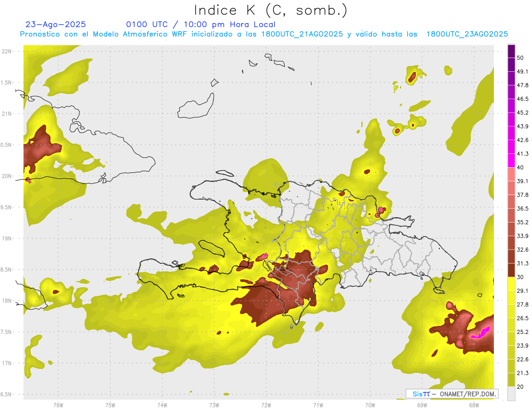Screen dimensions: 532x411
Task: Click the colorbar value '50'
Action: (520, 58)
